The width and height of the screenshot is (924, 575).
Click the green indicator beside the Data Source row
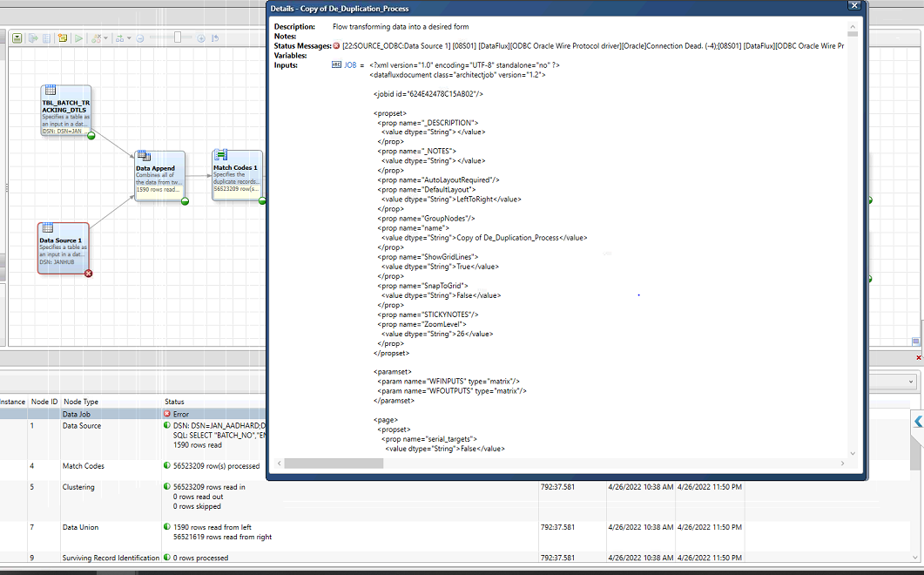pos(165,425)
